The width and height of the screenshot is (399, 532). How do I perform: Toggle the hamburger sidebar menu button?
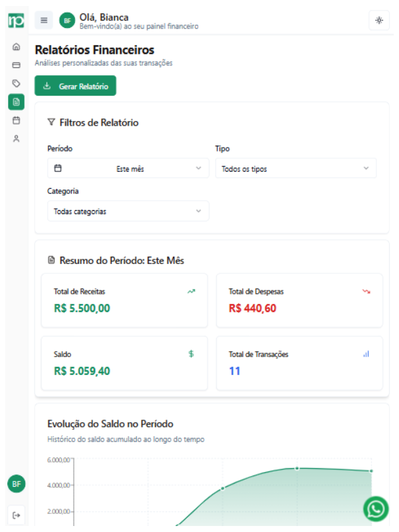[x=44, y=20]
